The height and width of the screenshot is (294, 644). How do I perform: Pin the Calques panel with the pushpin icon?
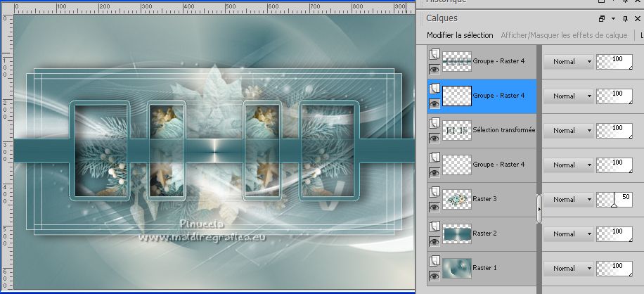pos(626,18)
